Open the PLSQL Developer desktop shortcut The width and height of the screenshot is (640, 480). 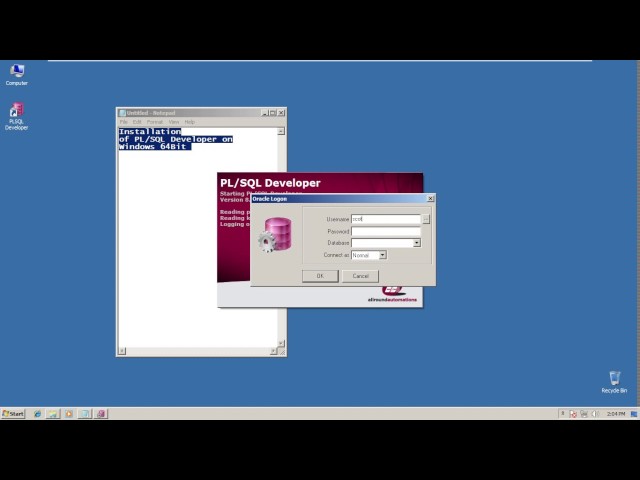[x=16, y=116]
